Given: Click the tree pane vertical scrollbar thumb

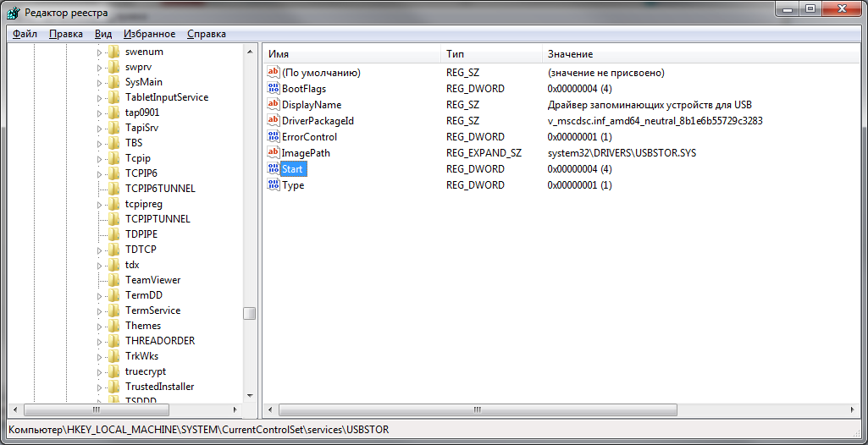Looking at the screenshot, I should click(250, 313).
